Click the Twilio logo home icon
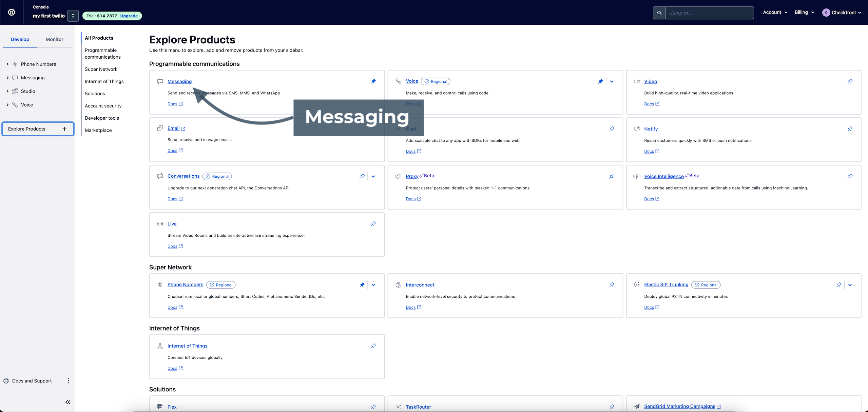This screenshot has width=868, height=412. click(12, 12)
